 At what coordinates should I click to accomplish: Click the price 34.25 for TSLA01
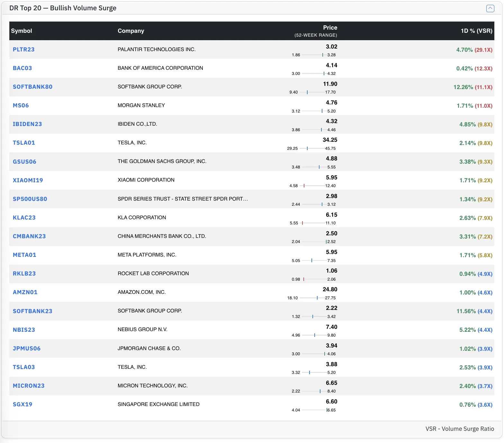330,140
